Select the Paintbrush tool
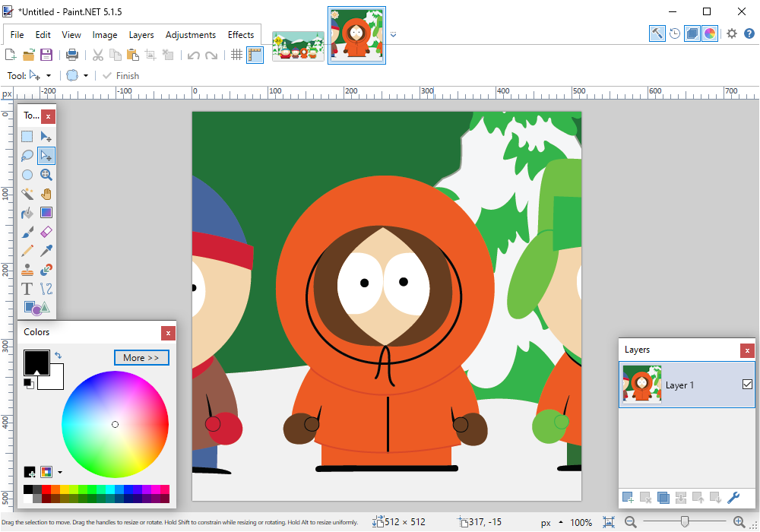 [x=27, y=232]
